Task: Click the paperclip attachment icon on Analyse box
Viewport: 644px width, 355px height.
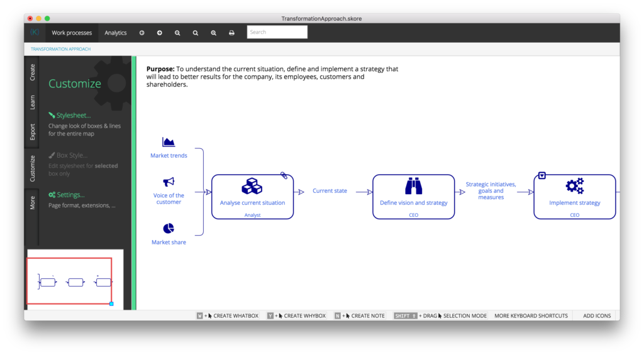Action: (x=284, y=176)
